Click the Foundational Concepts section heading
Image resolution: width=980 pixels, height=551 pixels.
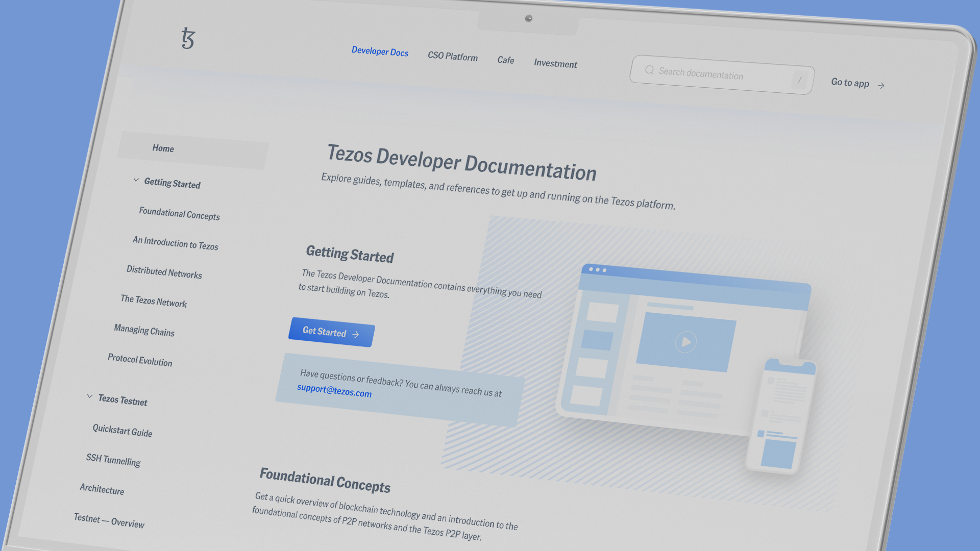pos(325,480)
